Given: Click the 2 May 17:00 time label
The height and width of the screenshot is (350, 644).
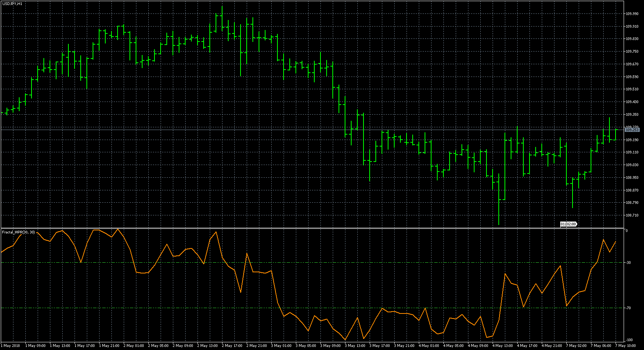Looking at the screenshot, I should point(232,346).
